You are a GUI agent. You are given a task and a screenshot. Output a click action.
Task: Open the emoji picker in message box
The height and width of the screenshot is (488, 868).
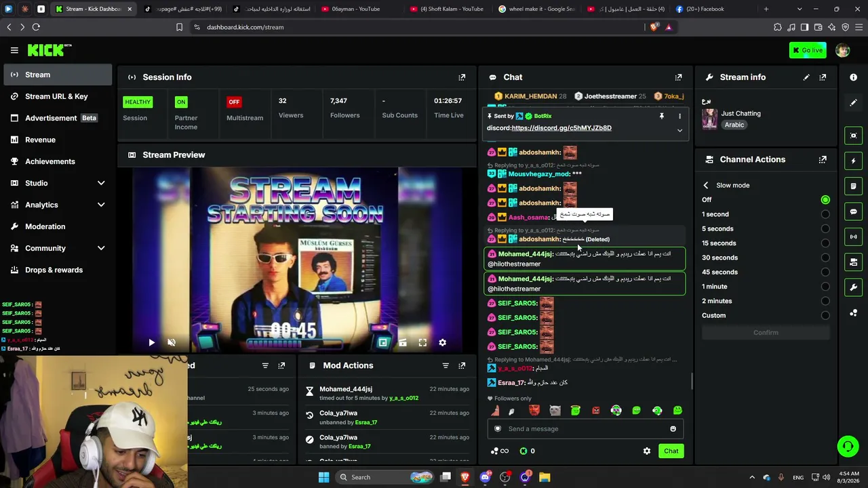point(673,429)
